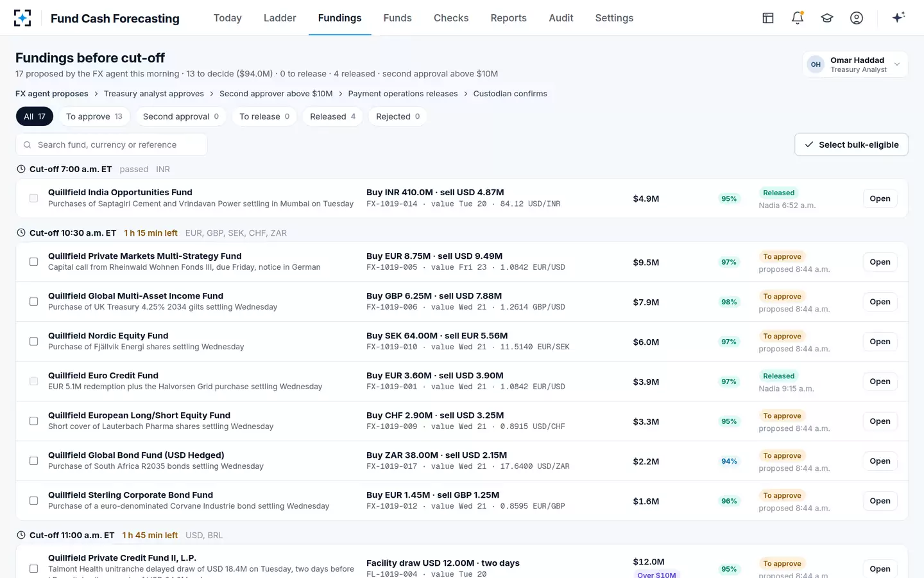Click the Over $10M badge
This screenshot has height=578, width=924.
(656, 574)
